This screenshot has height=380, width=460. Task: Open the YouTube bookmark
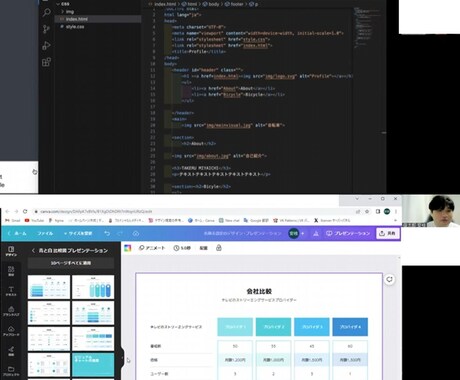34,220
